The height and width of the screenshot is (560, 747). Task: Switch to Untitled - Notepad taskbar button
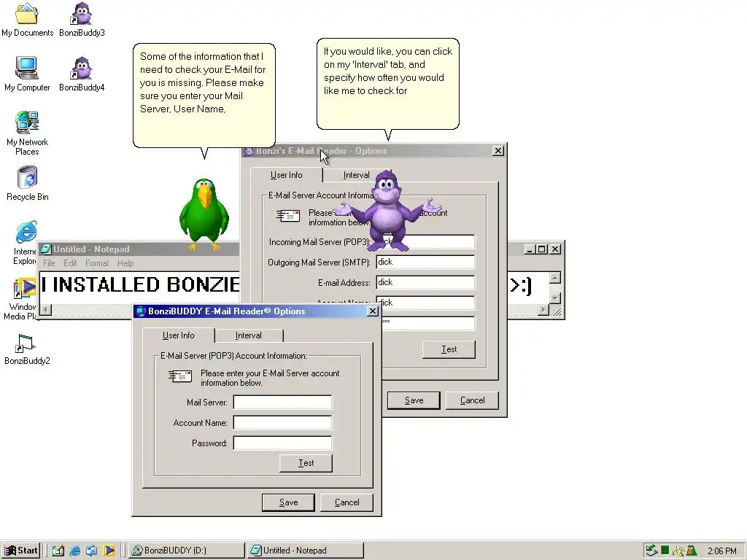306,551
